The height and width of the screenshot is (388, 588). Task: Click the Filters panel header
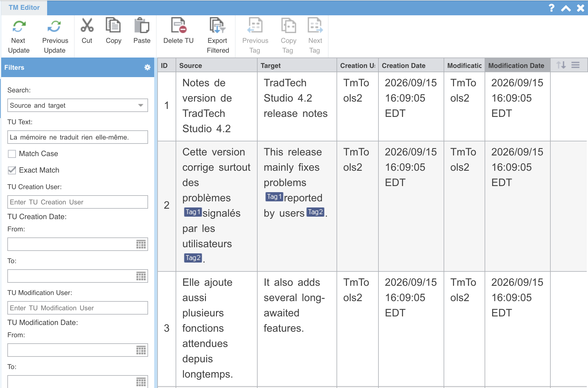tap(78, 67)
